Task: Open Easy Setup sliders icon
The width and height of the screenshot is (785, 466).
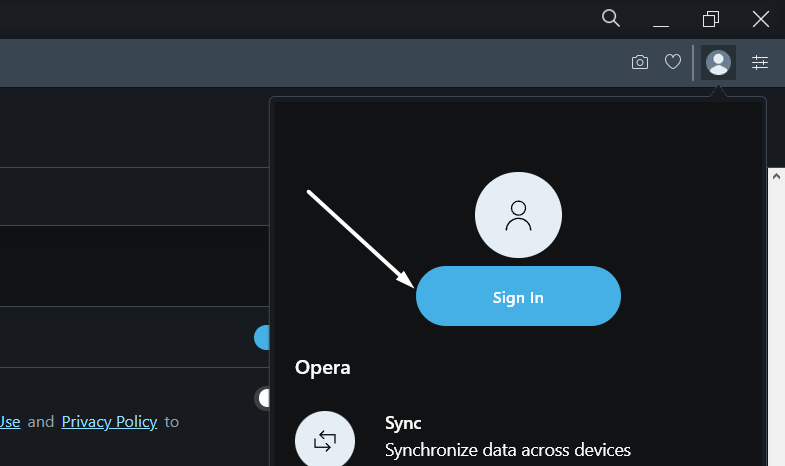Action: pos(760,63)
